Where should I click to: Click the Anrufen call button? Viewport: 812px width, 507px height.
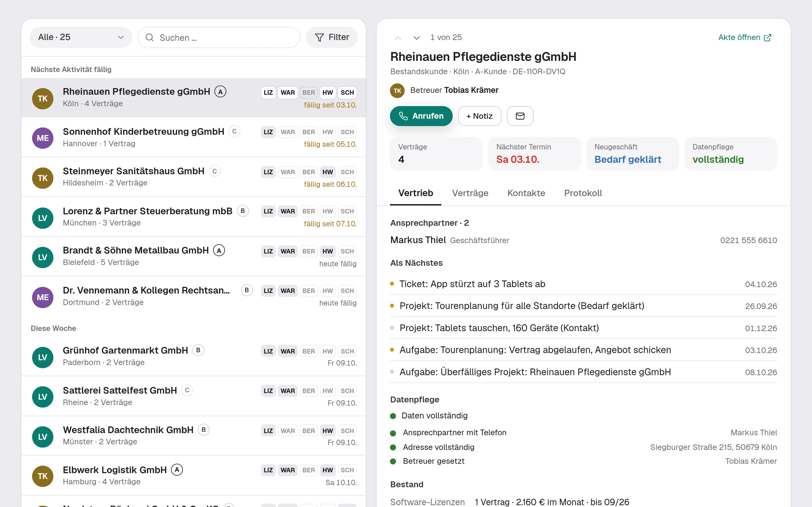tap(421, 116)
